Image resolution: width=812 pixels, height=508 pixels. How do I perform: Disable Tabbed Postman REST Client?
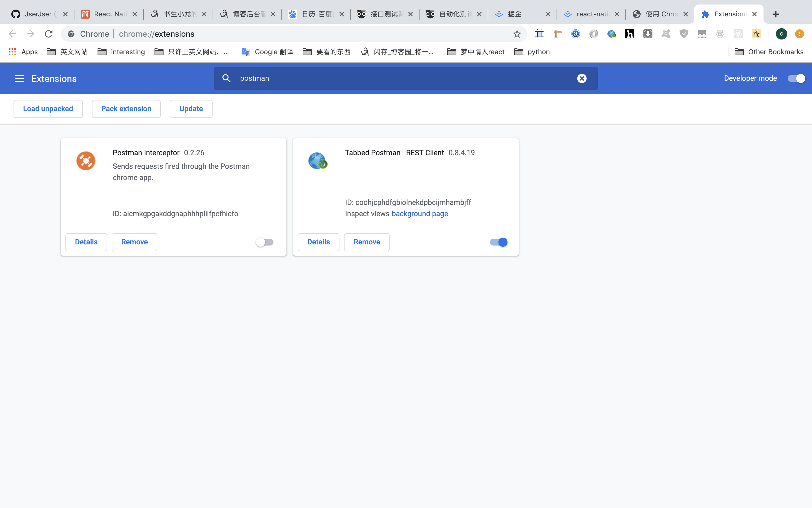point(498,242)
